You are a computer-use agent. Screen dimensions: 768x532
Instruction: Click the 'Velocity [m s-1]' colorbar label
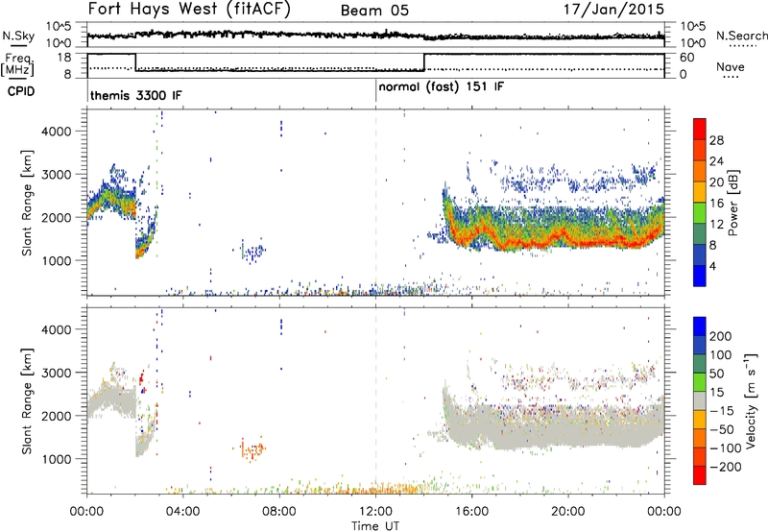(751, 400)
